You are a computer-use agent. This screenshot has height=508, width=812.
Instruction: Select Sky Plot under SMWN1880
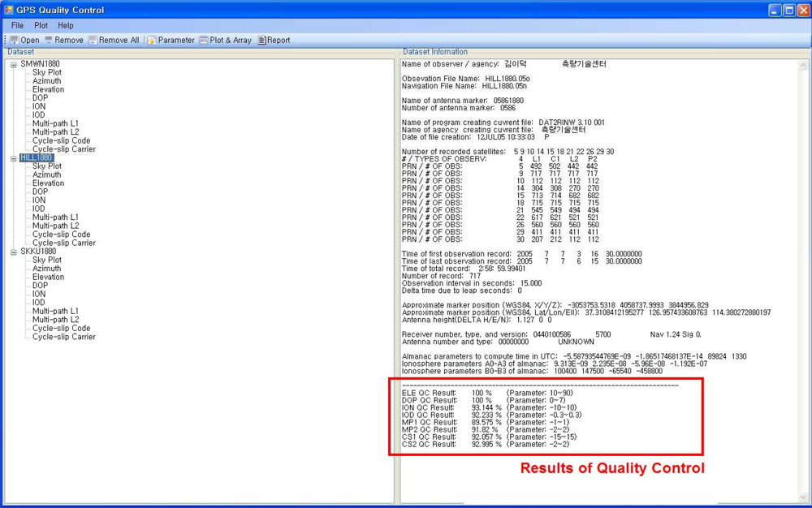click(46, 72)
